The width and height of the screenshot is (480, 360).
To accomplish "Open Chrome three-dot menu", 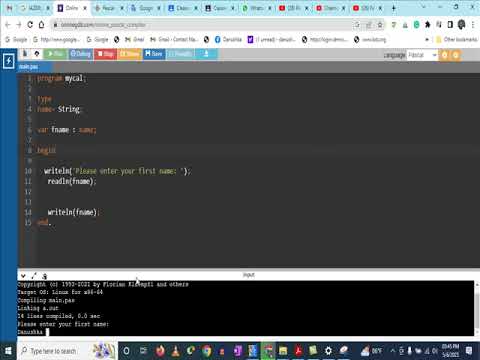I will click(473, 25).
